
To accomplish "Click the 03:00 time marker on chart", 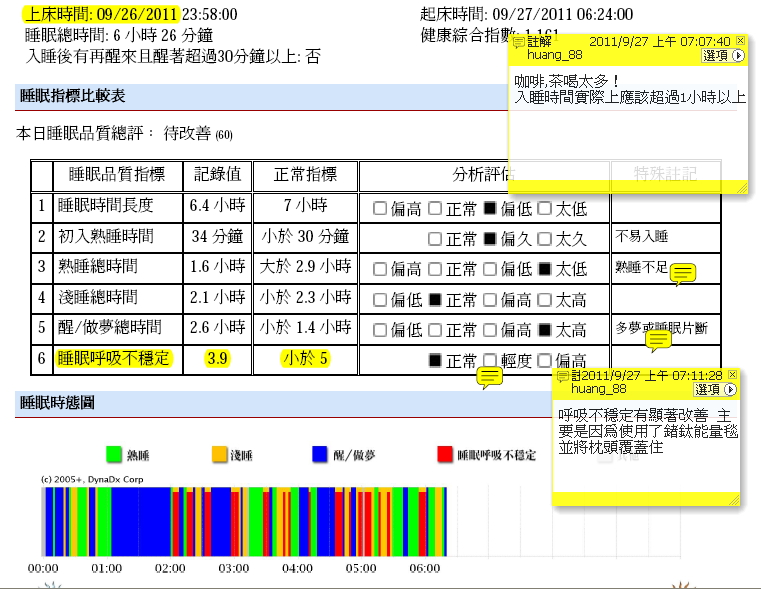I will [233, 568].
